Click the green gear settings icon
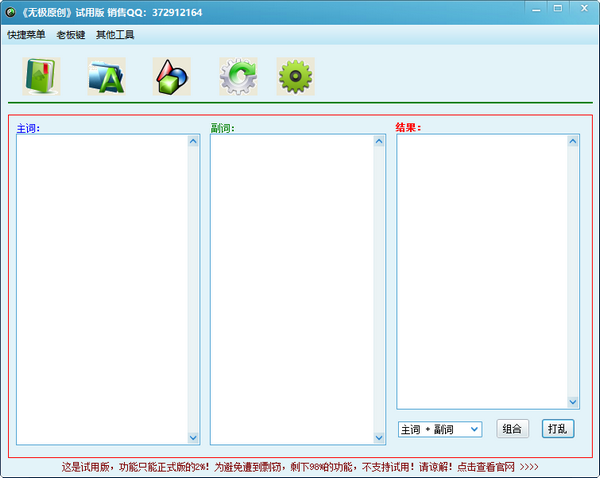The image size is (600, 478). click(x=295, y=76)
